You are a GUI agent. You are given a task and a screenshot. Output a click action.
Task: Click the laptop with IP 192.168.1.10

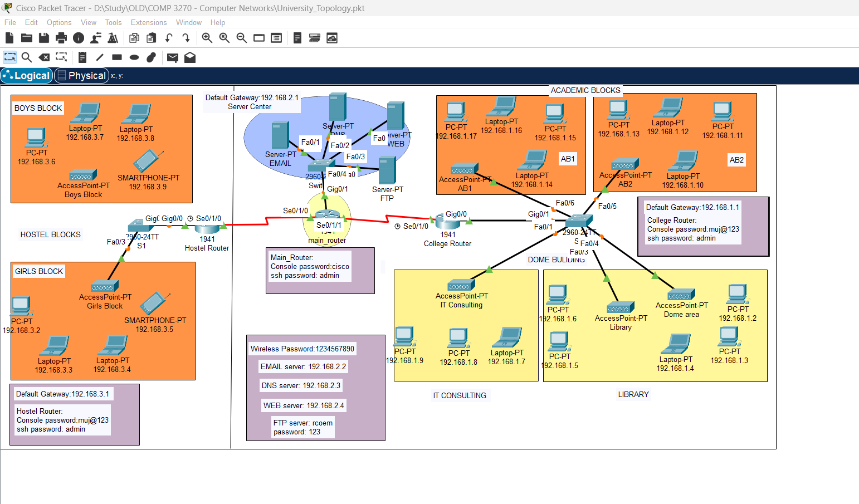[x=683, y=161]
